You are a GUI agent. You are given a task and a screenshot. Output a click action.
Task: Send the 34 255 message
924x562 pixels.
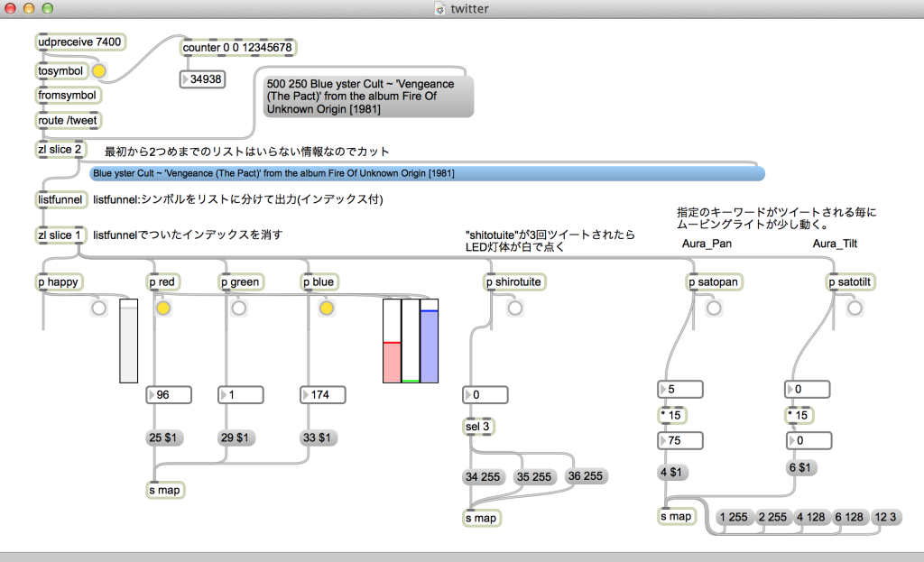click(x=483, y=476)
